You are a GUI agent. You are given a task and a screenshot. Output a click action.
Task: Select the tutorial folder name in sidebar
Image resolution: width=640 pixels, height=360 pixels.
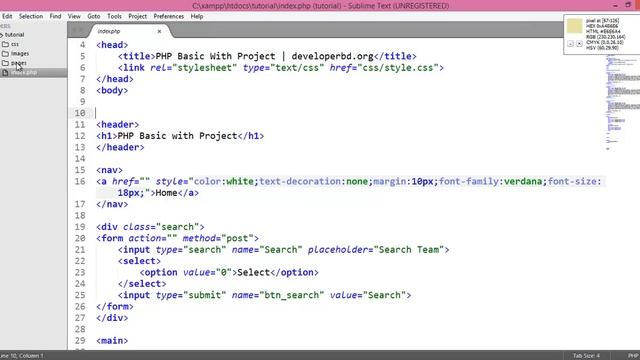pyautogui.click(x=14, y=35)
